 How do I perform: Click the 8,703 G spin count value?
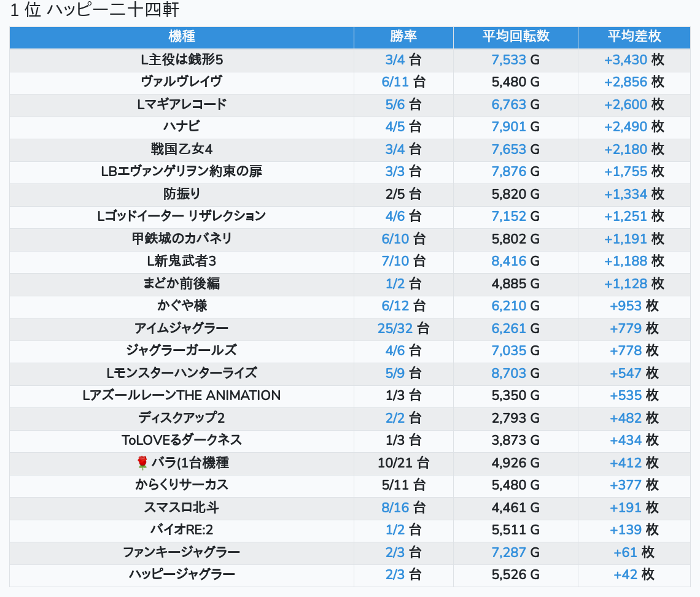point(509,373)
